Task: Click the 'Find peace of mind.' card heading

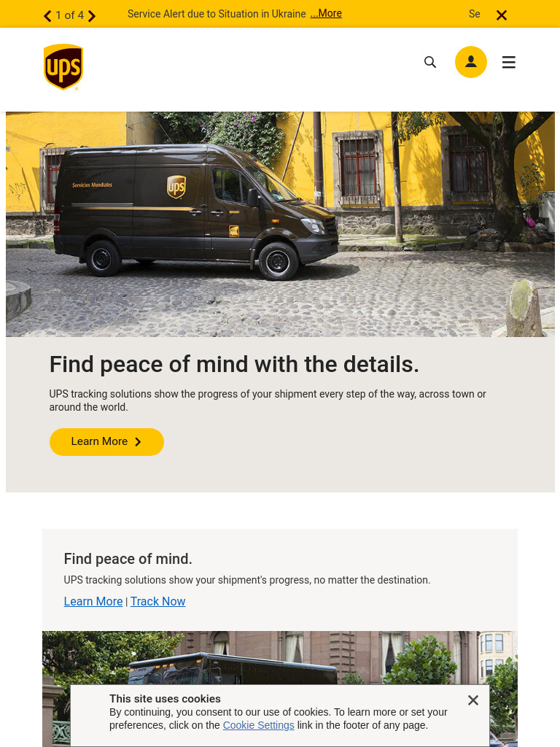Action: pos(128,559)
